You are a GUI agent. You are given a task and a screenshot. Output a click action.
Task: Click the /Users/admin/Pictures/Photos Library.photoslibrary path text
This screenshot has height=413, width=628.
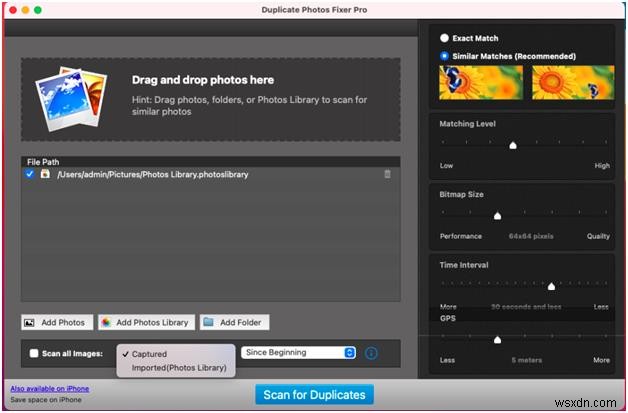[x=153, y=174]
